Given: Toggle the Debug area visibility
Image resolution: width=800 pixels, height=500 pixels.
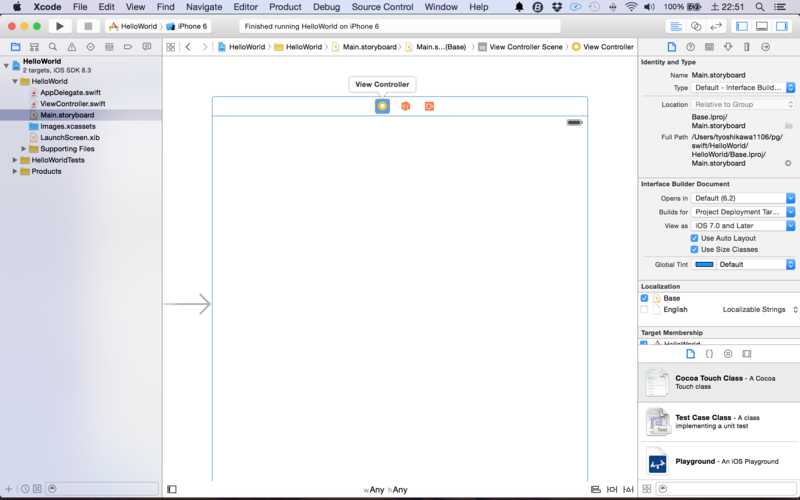Looking at the screenshot, I should [x=762, y=27].
